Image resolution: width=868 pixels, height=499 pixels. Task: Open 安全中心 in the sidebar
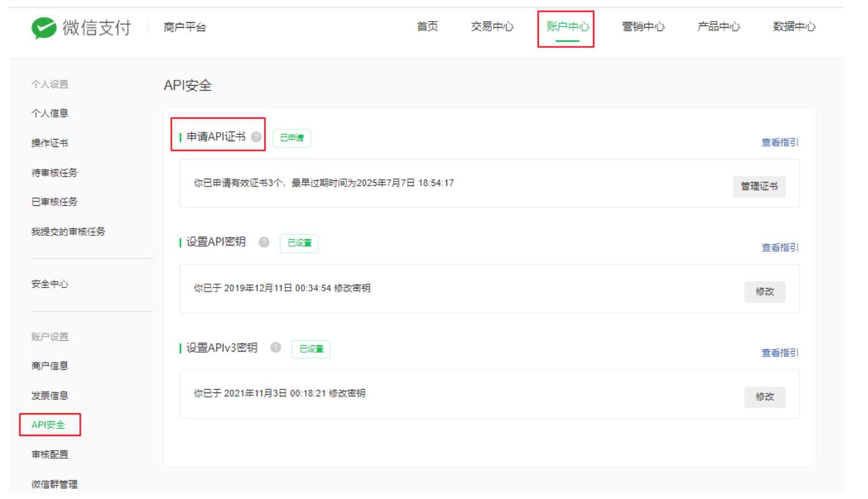coord(50,284)
